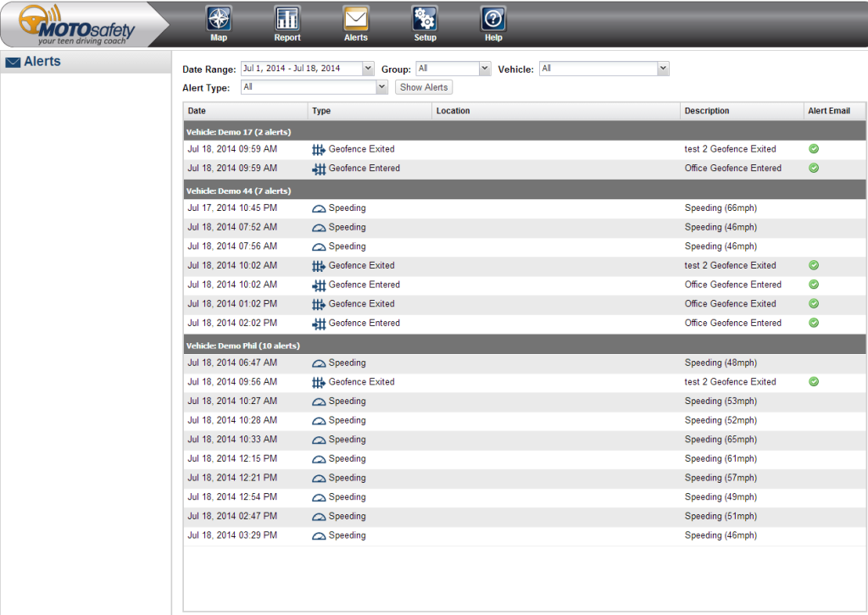Click speeding gauge icon for 66mph alert
This screenshot has width=868, height=615.
[319, 208]
